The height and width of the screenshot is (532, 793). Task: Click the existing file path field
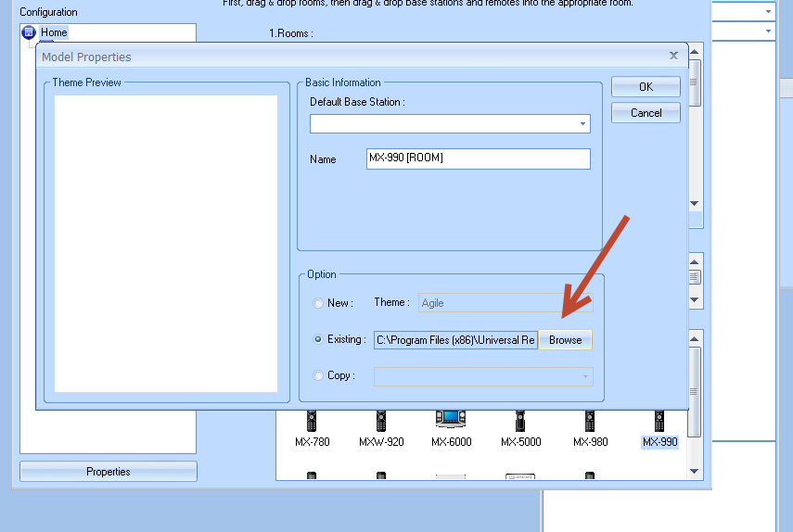455,340
